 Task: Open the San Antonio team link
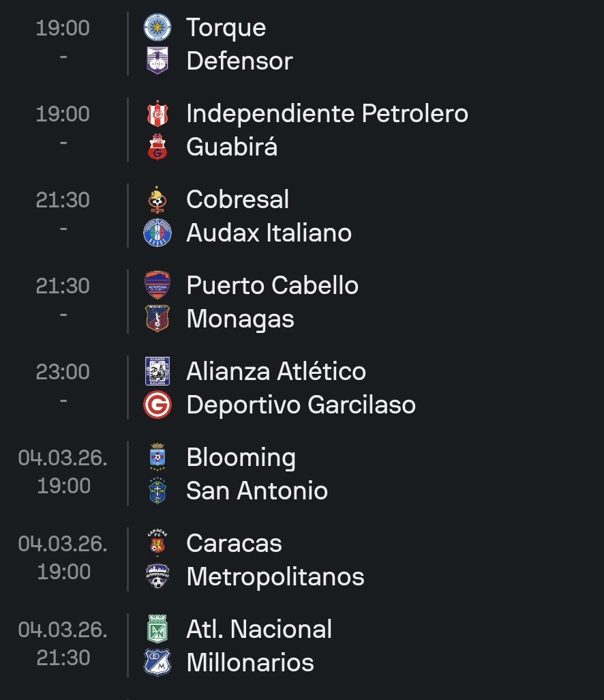coord(257,491)
